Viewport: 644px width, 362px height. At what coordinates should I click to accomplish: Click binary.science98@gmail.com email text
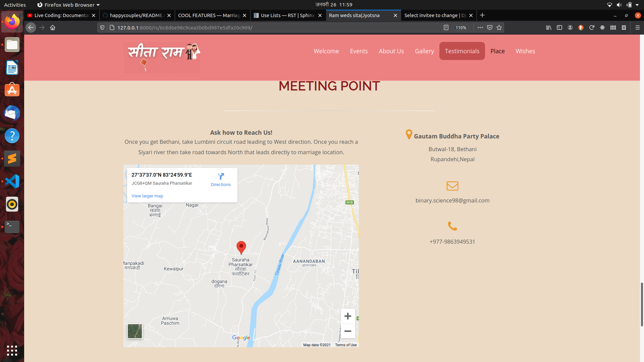(x=452, y=200)
